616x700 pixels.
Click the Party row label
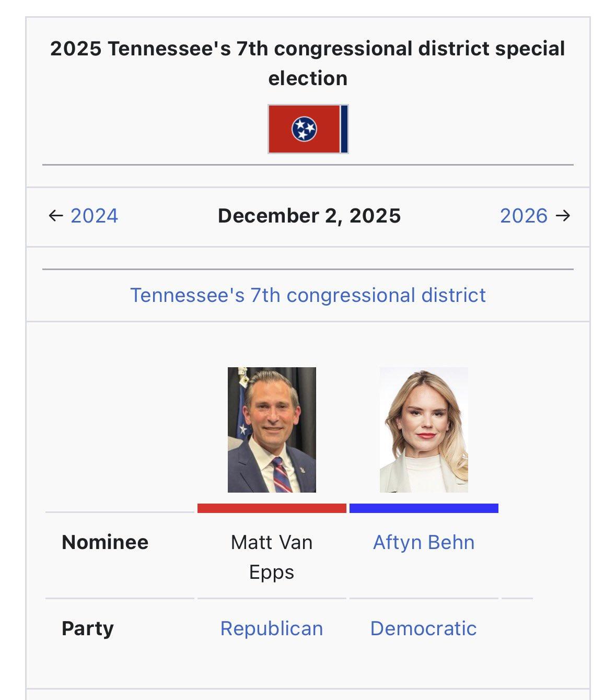[88, 628]
